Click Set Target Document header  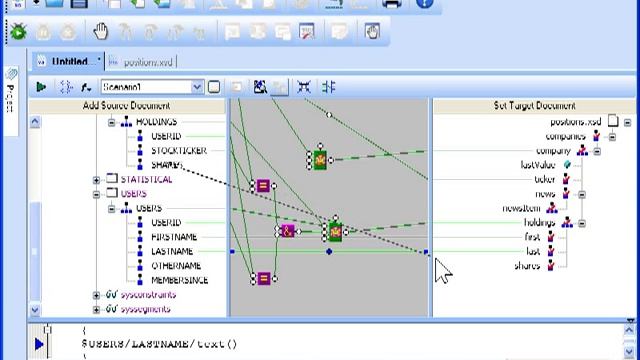point(534,106)
